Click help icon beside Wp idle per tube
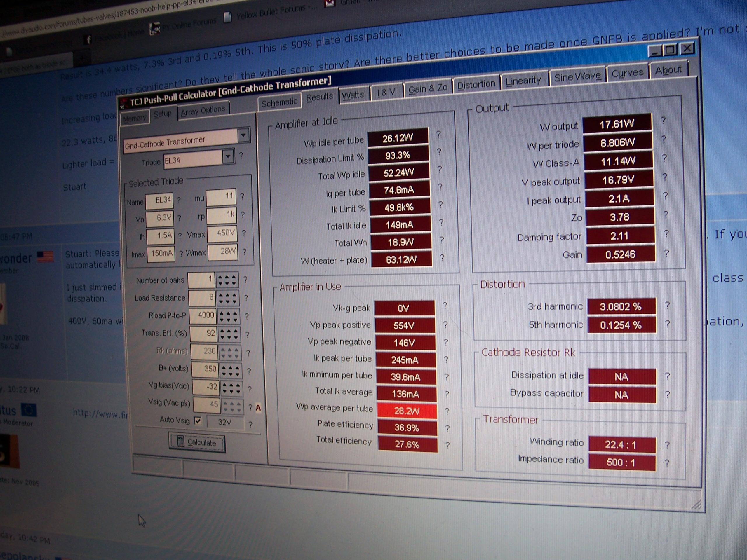 tap(438, 135)
